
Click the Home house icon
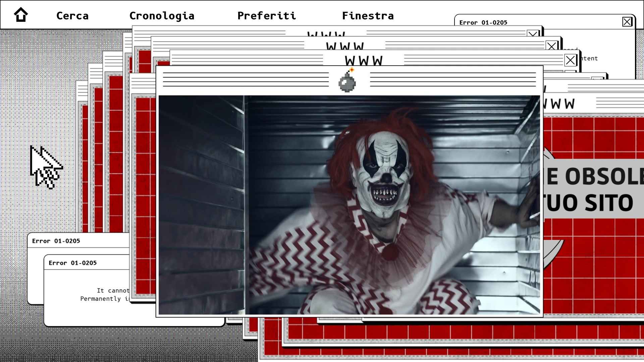pyautogui.click(x=21, y=15)
